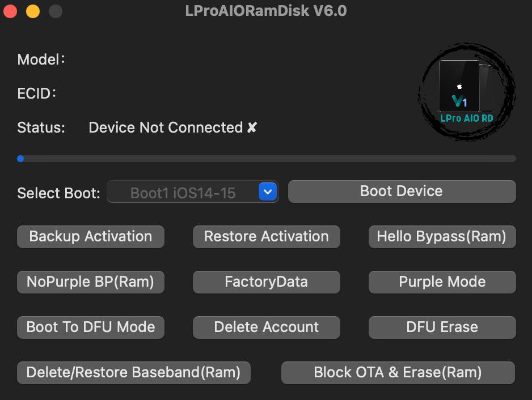This screenshot has height=400, width=532.
Task: Click the LPro AIO RD logo icon
Action: tap(467, 92)
